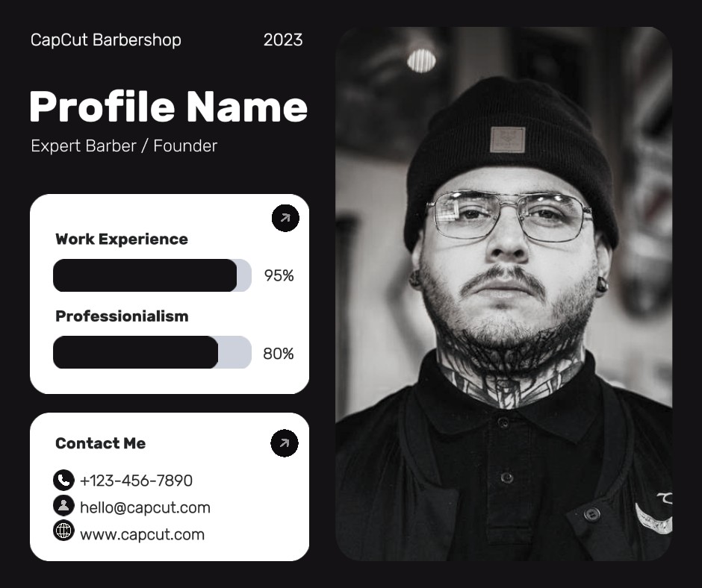Click the Expert Barber / Founder subtitle

[x=124, y=146]
